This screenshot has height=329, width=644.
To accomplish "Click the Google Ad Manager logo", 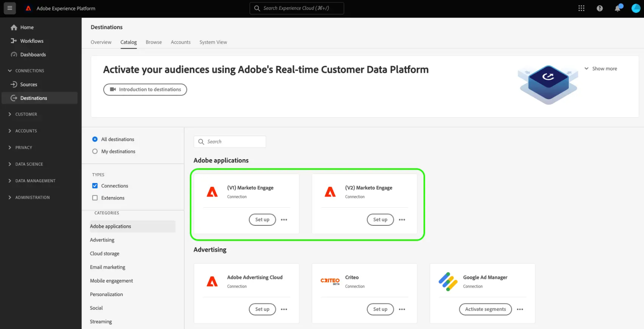I will point(448,282).
